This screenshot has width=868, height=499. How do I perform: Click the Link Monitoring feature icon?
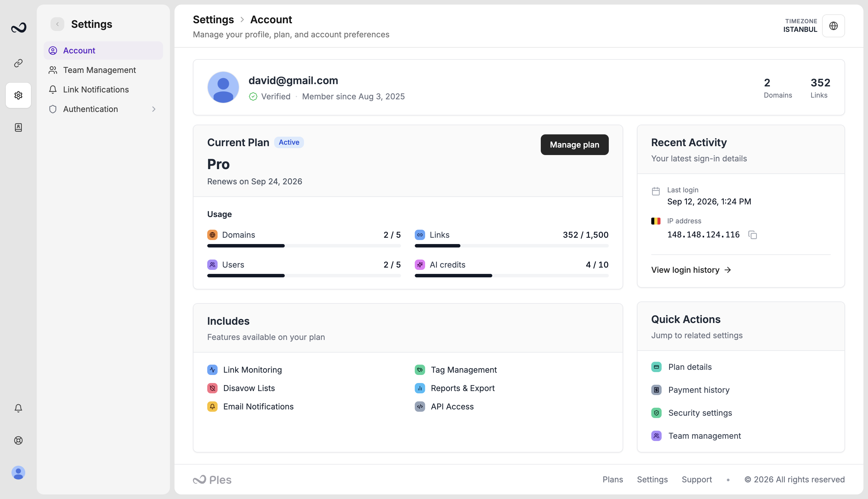[212, 370]
